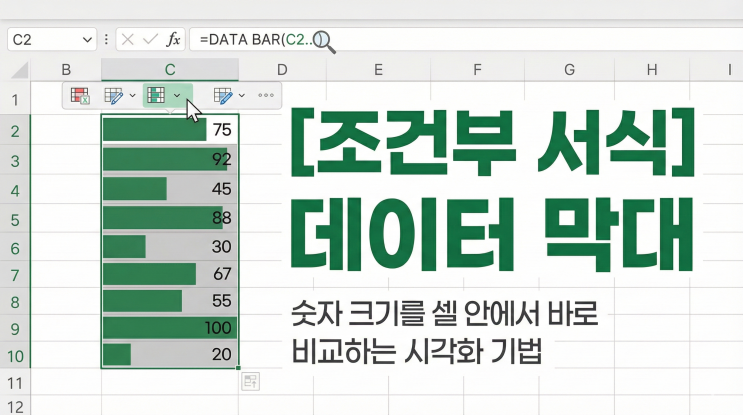Select row 1 header
743x415 pixels.
15,99
